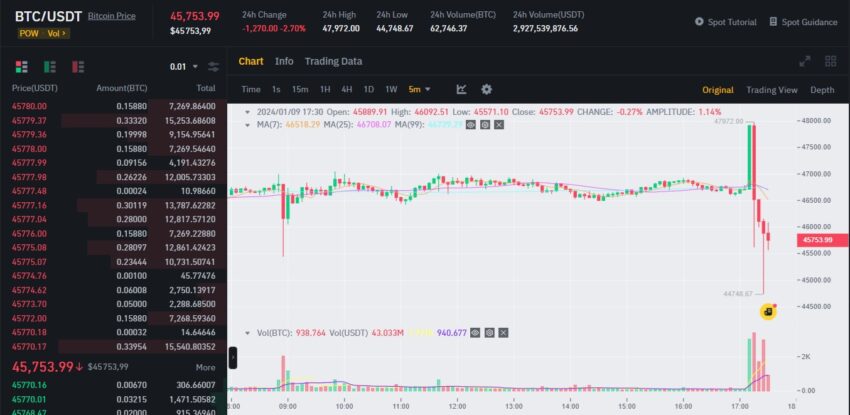This screenshot has height=415, width=850.
Task: Click sell order price 45779.37
Action: [x=29, y=120]
